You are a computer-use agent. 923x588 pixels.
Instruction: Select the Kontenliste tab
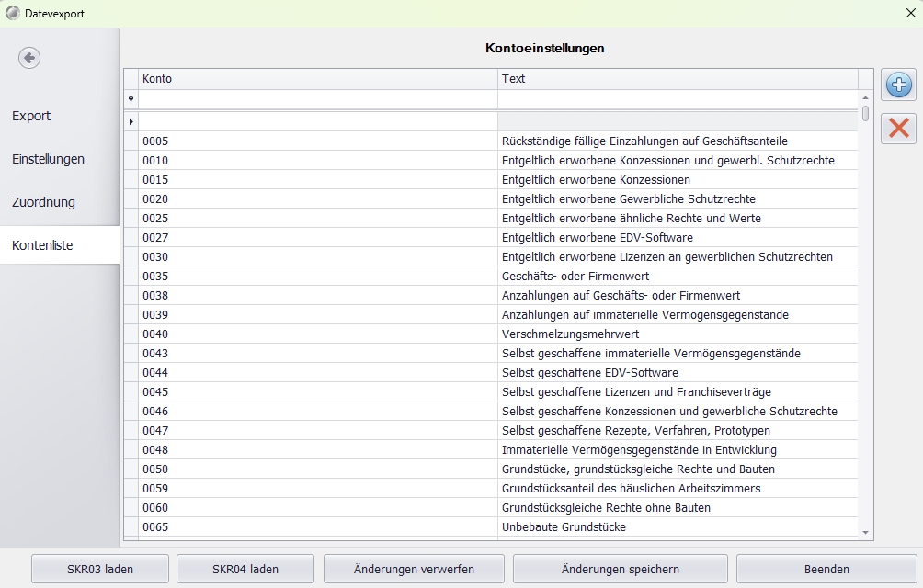coord(42,245)
